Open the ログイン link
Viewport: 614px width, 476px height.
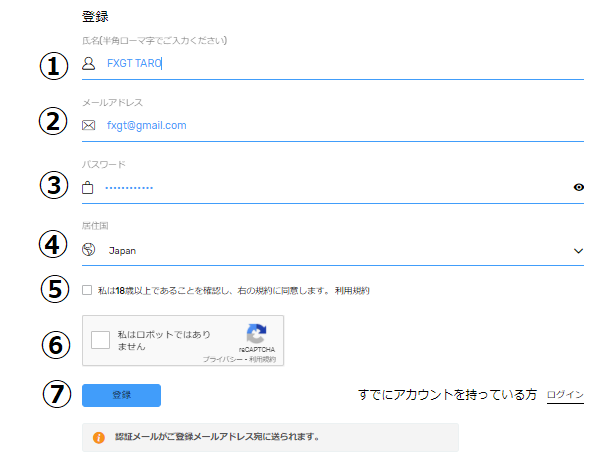coord(565,395)
